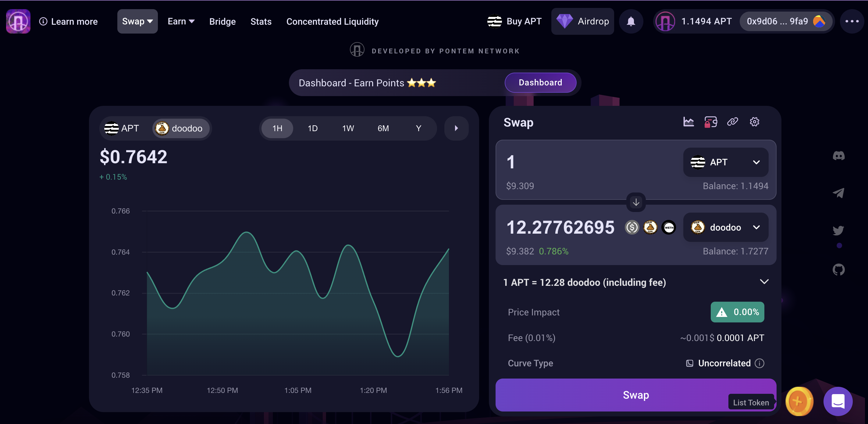Viewport: 868px width, 424px height.
Task: Open Discord link in side social bar
Action: point(838,156)
